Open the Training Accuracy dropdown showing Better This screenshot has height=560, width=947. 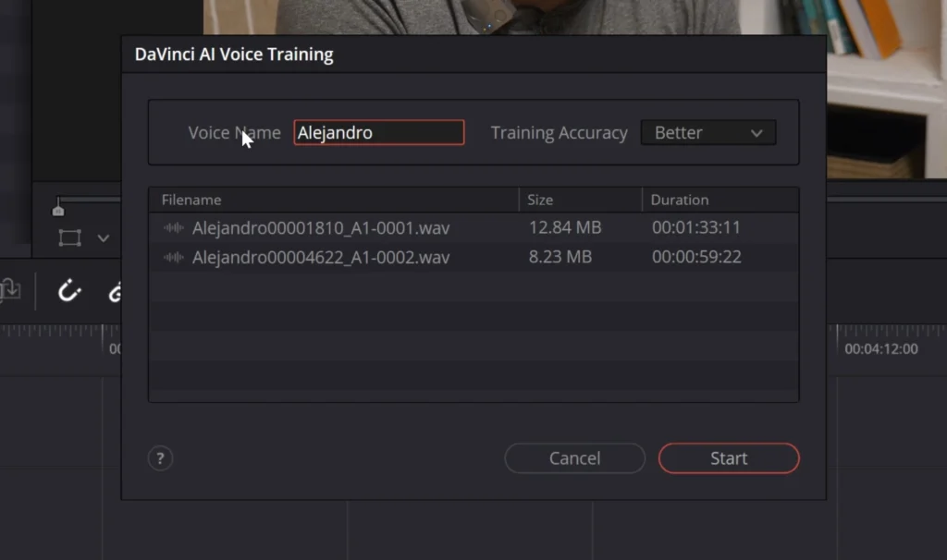pyautogui.click(x=707, y=132)
